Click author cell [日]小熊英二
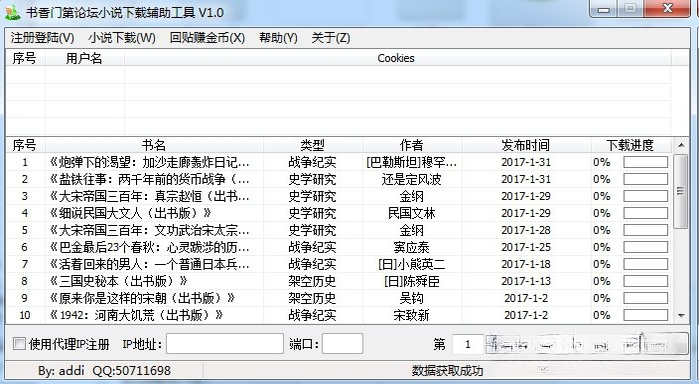 [411, 264]
